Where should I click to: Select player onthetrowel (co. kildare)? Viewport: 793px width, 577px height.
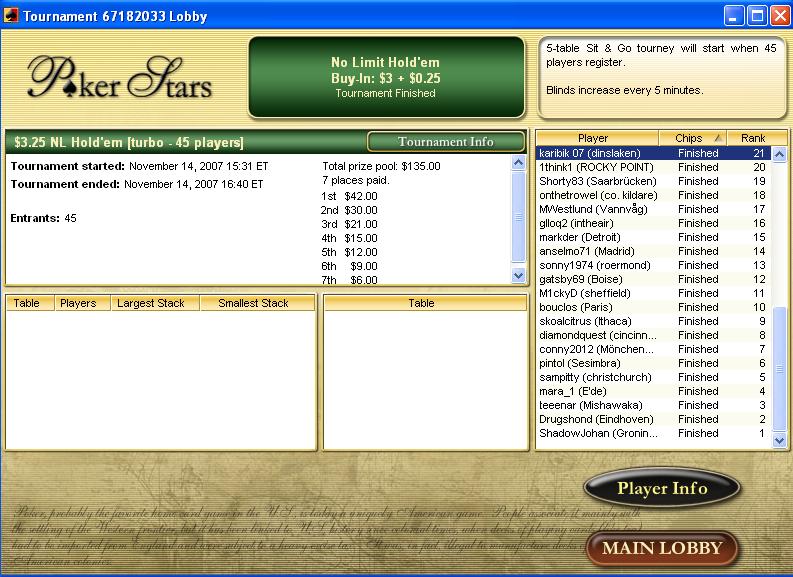click(x=653, y=195)
